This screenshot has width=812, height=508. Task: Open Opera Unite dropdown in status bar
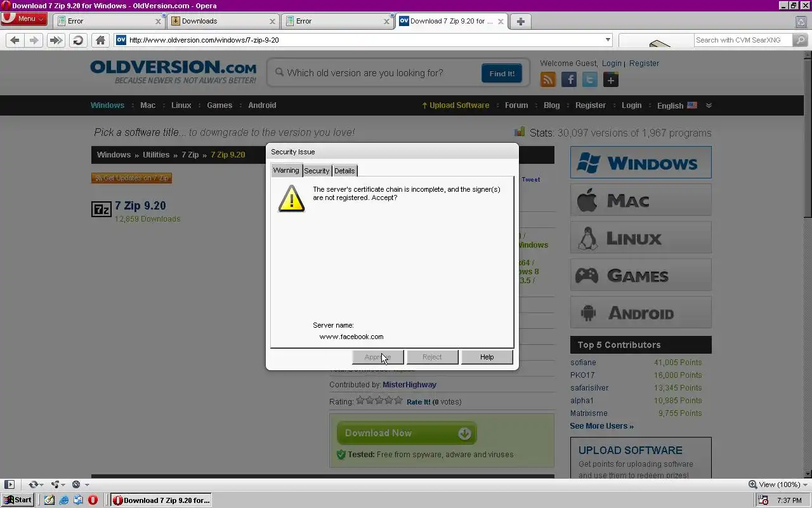[x=58, y=485]
